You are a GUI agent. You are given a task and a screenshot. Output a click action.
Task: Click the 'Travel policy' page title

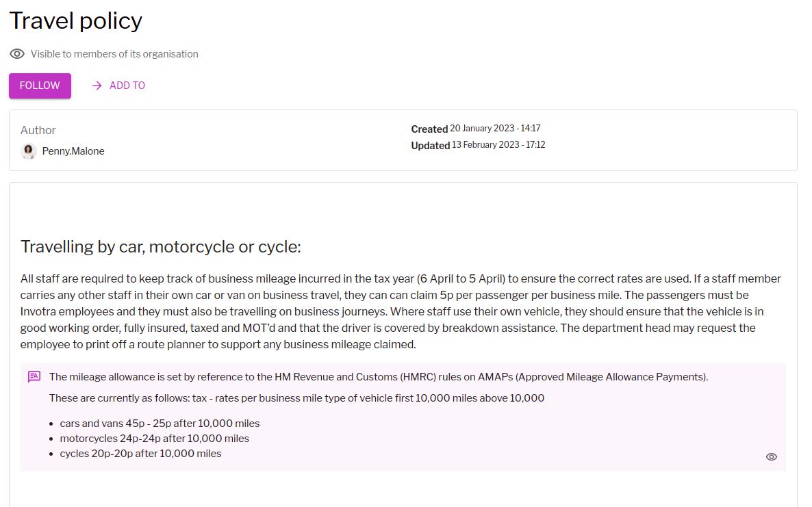(x=75, y=21)
